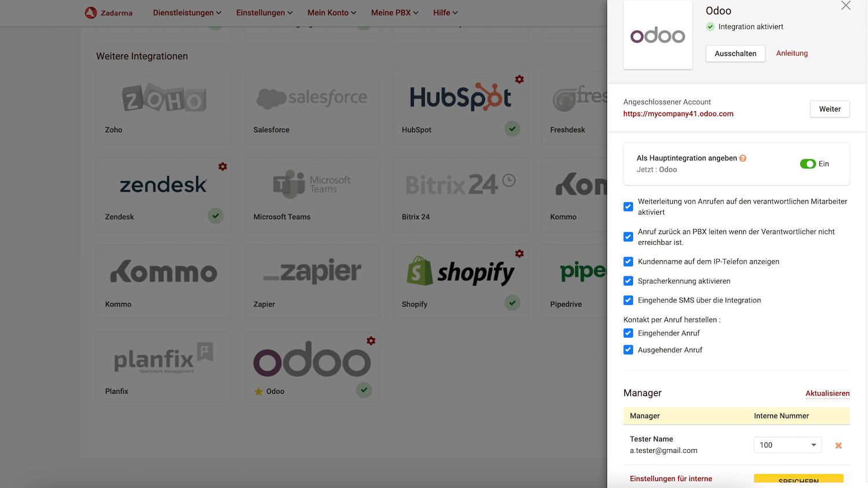This screenshot has height=488, width=868.
Task: Click the Zendesk green checkmark badge
Action: point(215,216)
